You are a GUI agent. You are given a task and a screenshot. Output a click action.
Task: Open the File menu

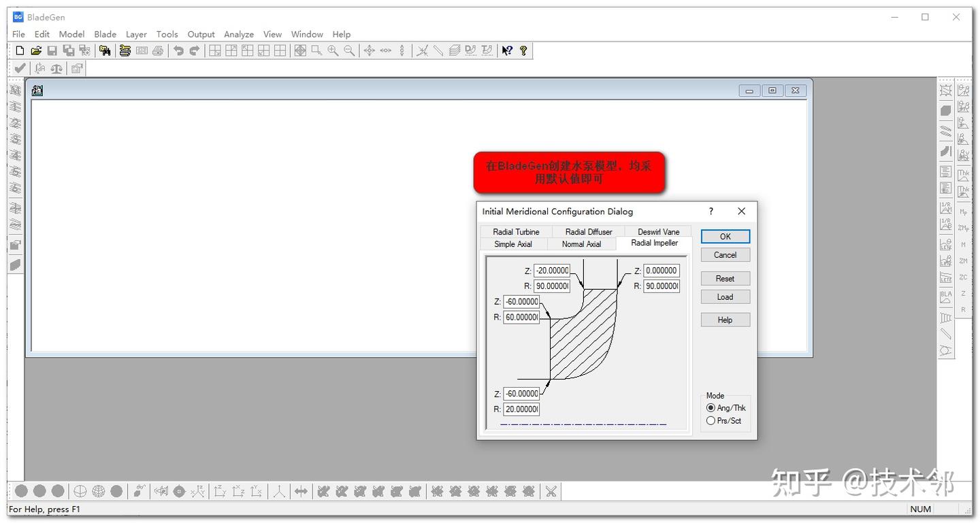[x=18, y=34]
